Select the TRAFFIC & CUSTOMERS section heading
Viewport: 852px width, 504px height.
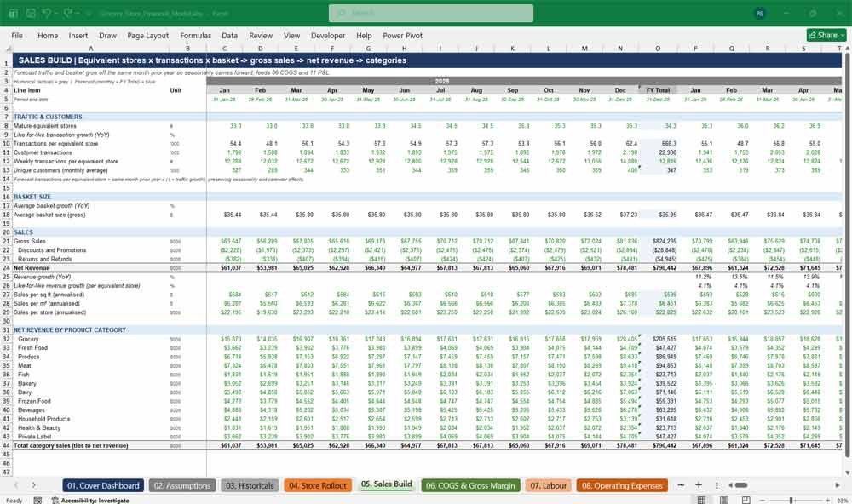coord(48,117)
